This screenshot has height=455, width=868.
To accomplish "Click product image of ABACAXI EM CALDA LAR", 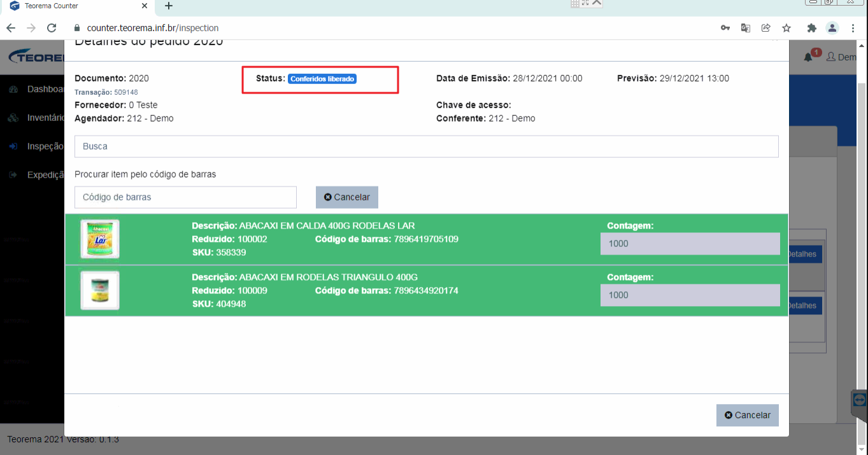I will [x=100, y=239].
